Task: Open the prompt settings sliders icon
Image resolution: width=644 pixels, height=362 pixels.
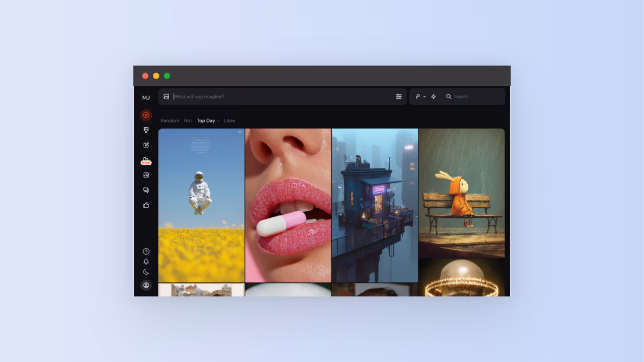Action: click(x=399, y=96)
